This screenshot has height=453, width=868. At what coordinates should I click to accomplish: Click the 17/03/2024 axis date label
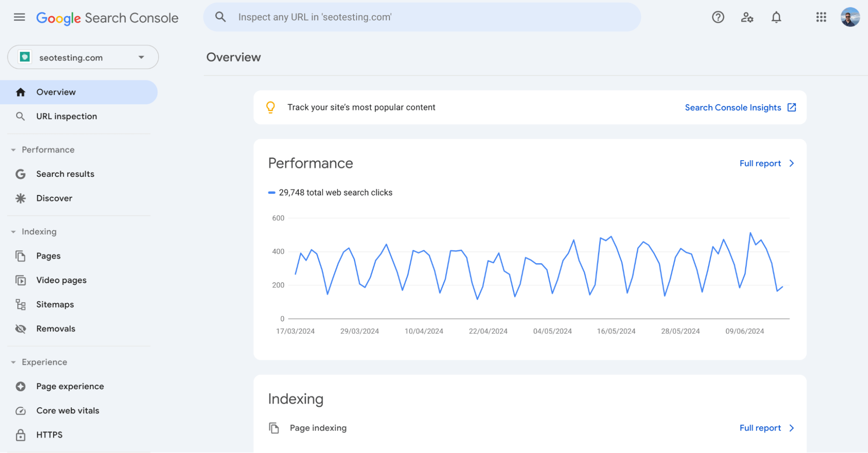point(295,331)
